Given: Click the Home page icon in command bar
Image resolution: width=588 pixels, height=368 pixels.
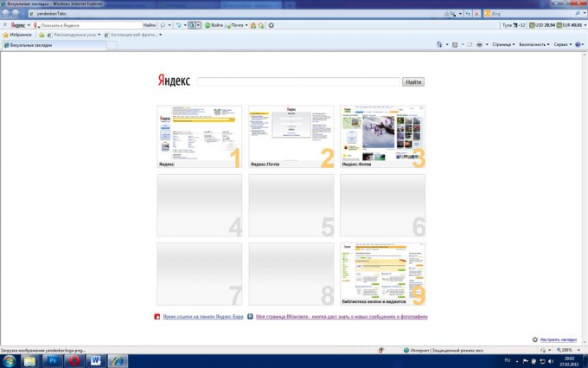Looking at the screenshot, I should pos(439,44).
